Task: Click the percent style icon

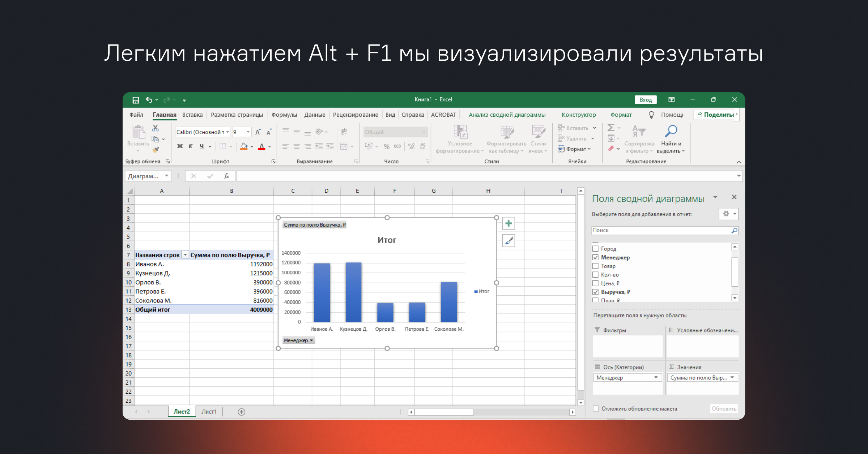Action: coord(387,146)
